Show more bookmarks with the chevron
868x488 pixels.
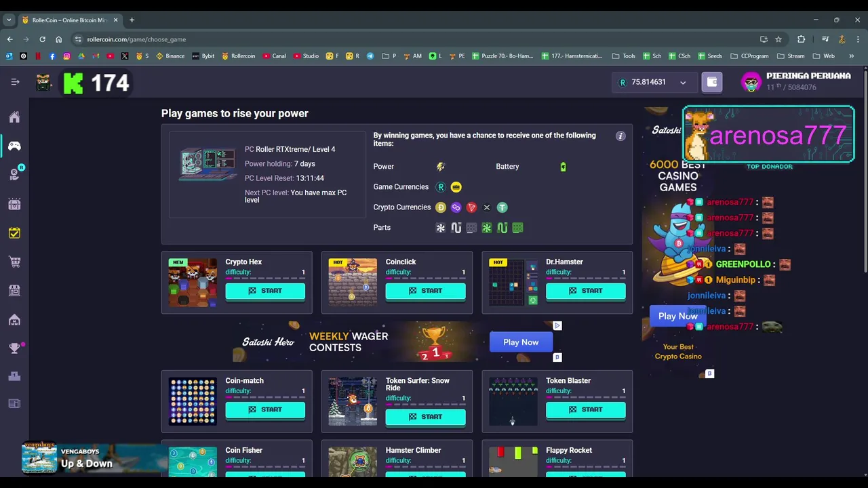tap(852, 56)
